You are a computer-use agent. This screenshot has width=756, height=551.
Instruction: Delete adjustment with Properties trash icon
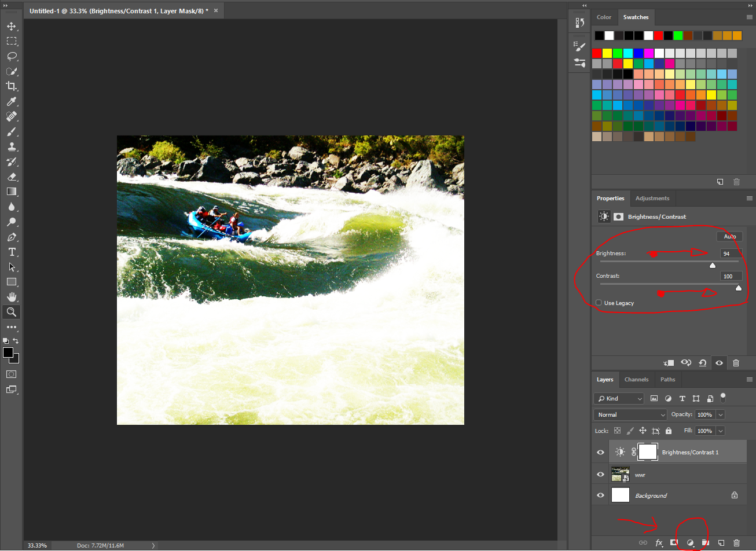[x=736, y=363]
